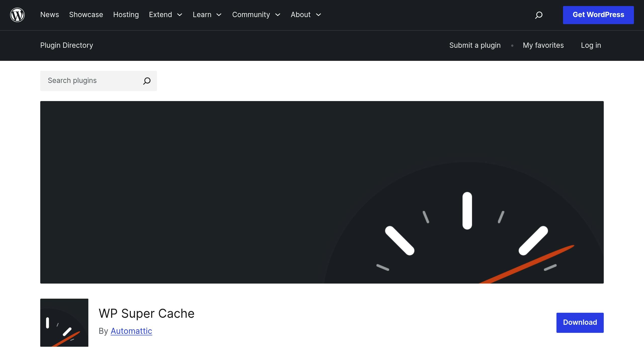Click the Get WordPress button
This screenshot has height=362, width=644.
(x=598, y=15)
